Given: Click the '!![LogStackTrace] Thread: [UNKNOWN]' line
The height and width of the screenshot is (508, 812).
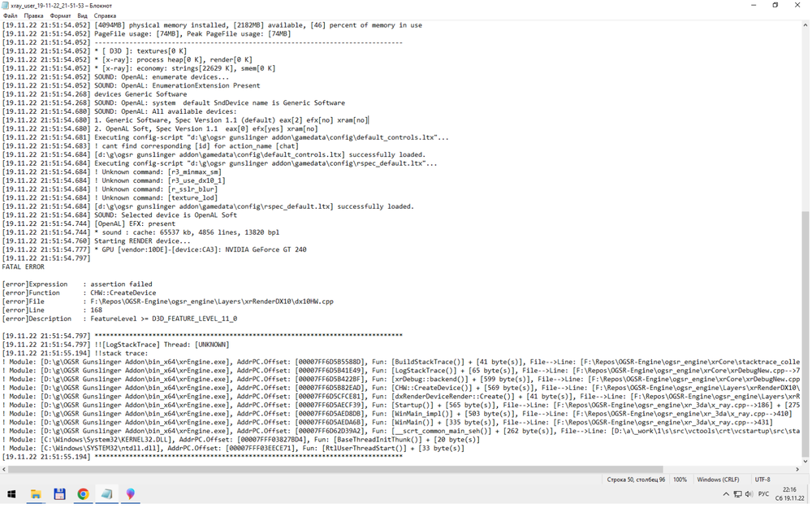Looking at the screenshot, I should pos(115,345).
